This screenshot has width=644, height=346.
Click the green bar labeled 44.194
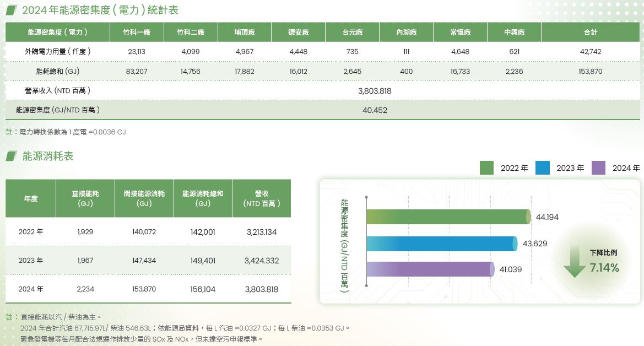(447, 217)
